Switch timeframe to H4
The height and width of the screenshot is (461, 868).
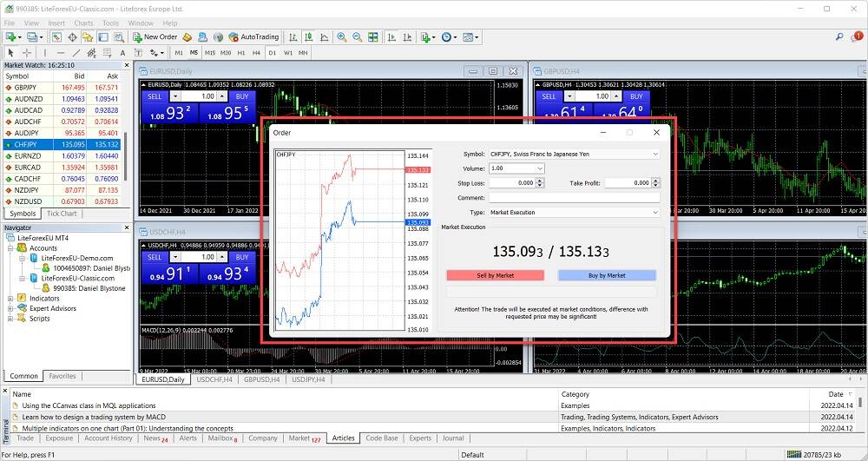(x=256, y=53)
